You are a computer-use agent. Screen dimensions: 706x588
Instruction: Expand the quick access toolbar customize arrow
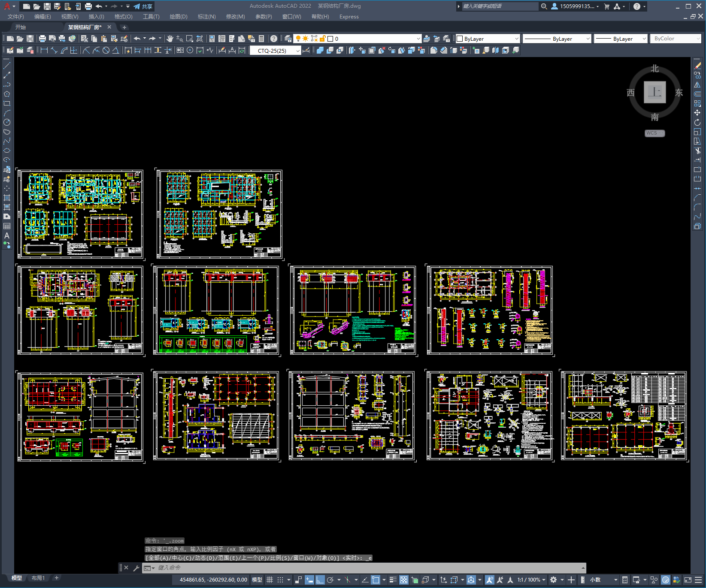coord(128,6)
